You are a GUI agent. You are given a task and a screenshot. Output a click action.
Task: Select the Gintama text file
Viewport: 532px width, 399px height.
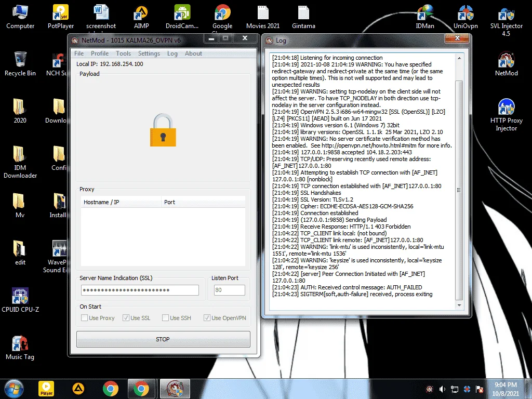[303, 17]
